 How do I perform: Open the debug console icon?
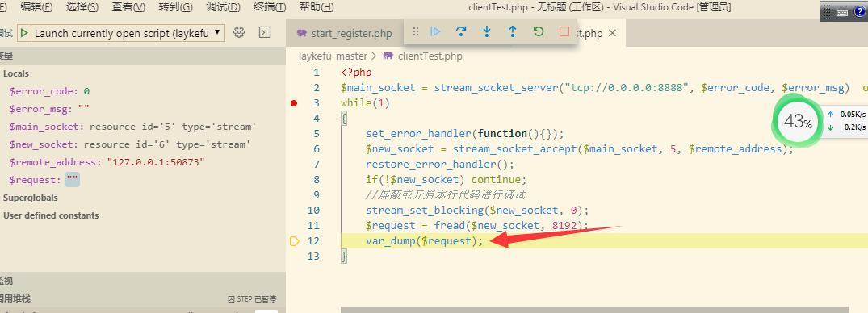coord(265,32)
